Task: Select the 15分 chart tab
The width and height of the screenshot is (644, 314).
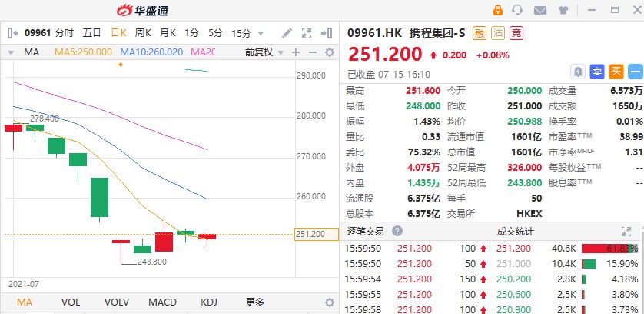Action: coord(241,33)
